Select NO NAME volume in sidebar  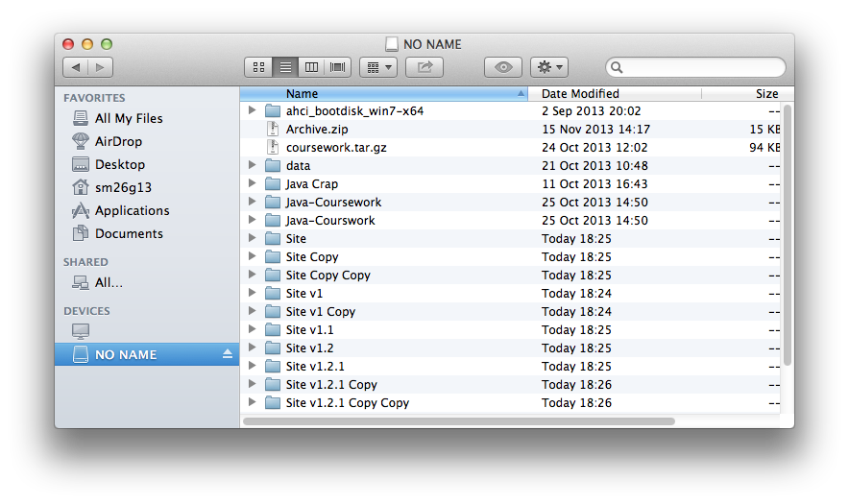147,354
